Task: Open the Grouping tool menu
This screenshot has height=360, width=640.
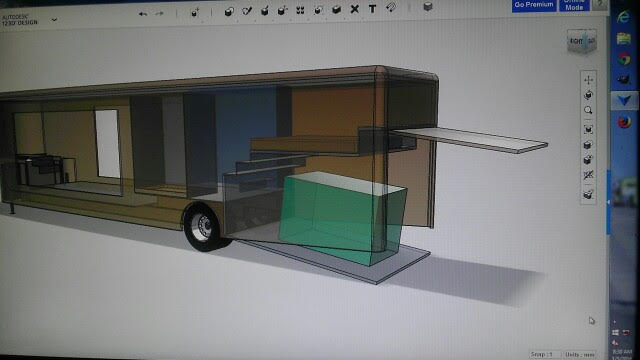Action: click(318, 10)
